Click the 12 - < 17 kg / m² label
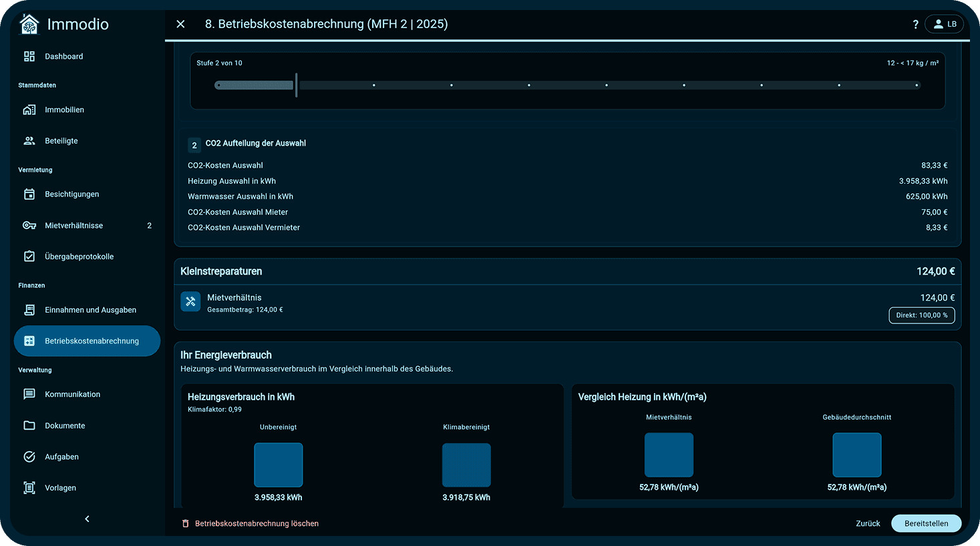This screenshot has width=980, height=546. (x=913, y=63)
